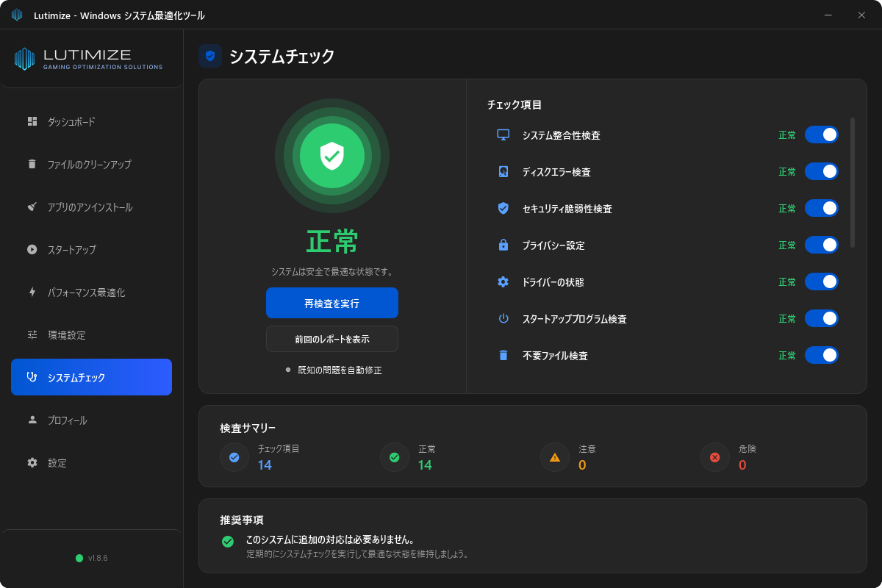Click the red cross icon for 危険
This screenshot has height=588, width=882.
(x=715, y=457)
